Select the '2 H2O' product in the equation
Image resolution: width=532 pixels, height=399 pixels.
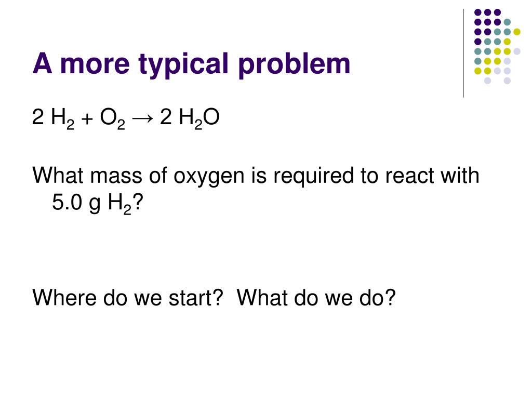point(190,119)
